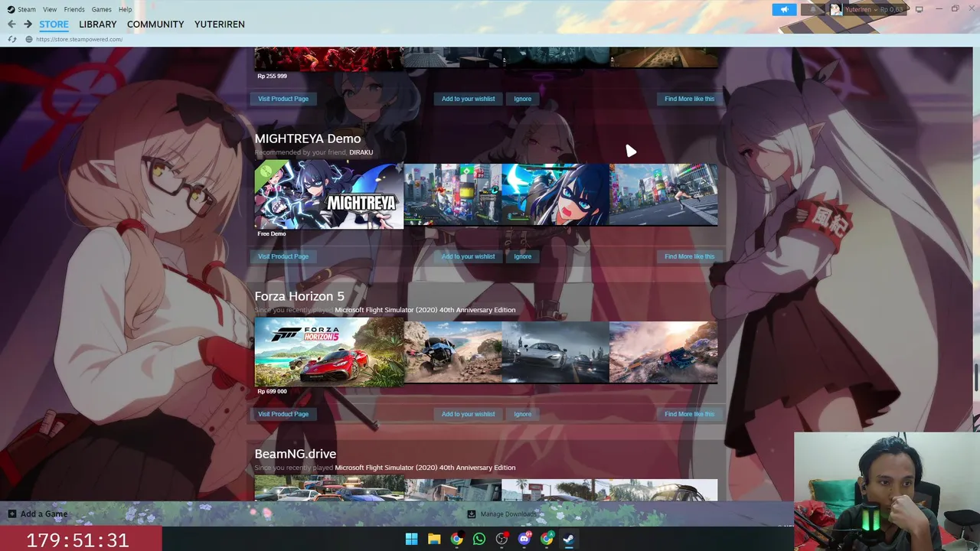Find More like Forza Horizon 5
This screenshot has height=551, width=980.
(689, 414)
